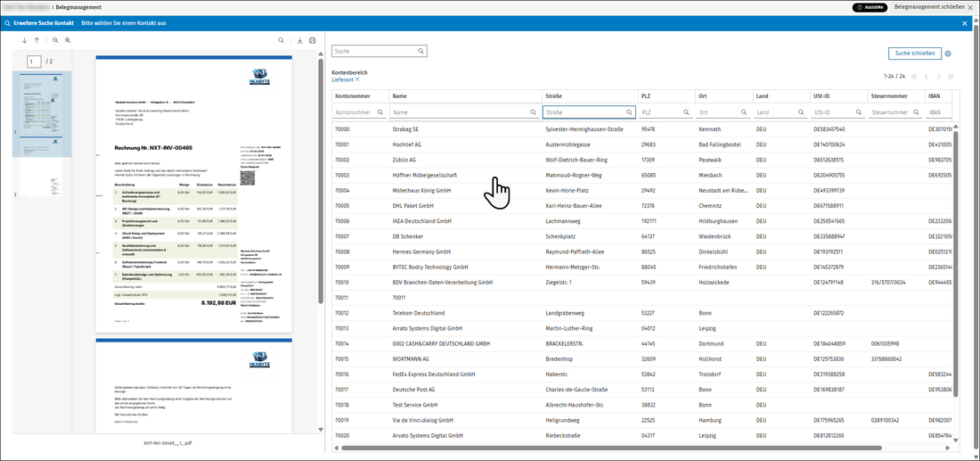Select page 2 thumbnail in PDF sidebar

pos(42,168)
